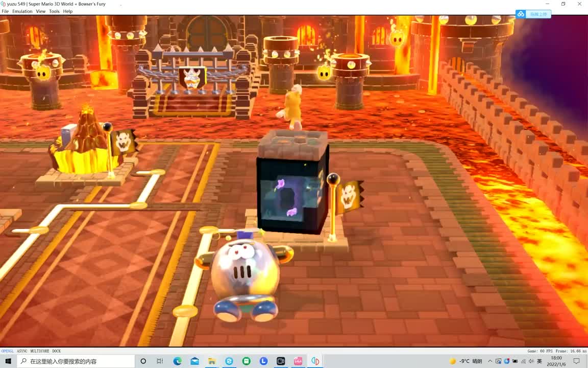Click the Game FPS readout in status bar
This screenshot has width=588, height=368.
click(x=541, y=351)
